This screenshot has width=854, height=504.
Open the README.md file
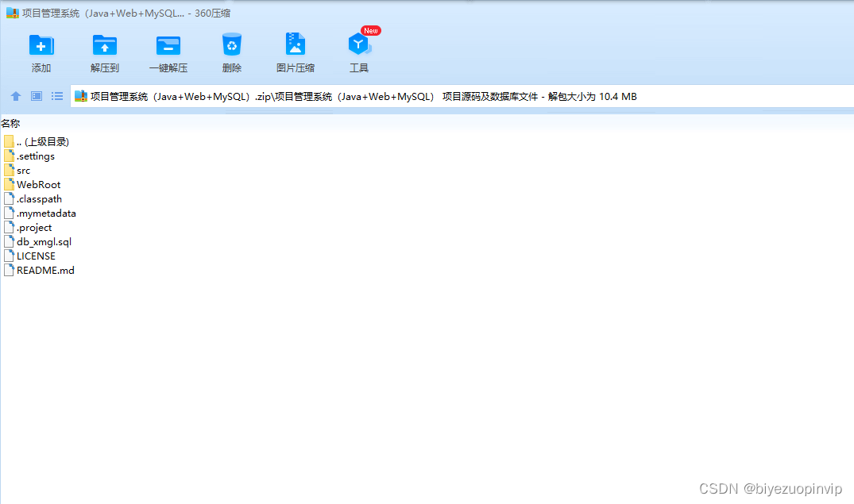[44, 270]
